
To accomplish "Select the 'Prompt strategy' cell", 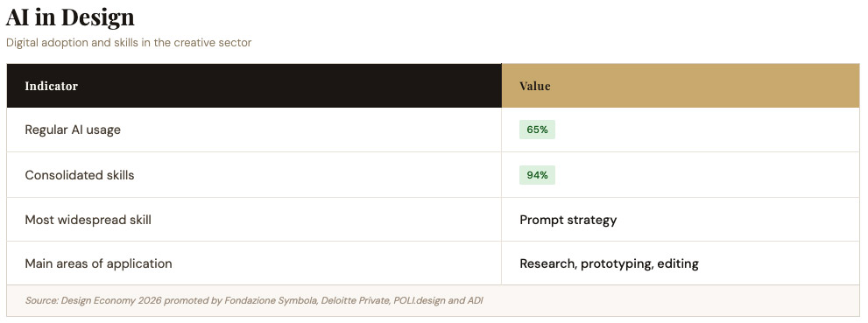I will point(568,220).
